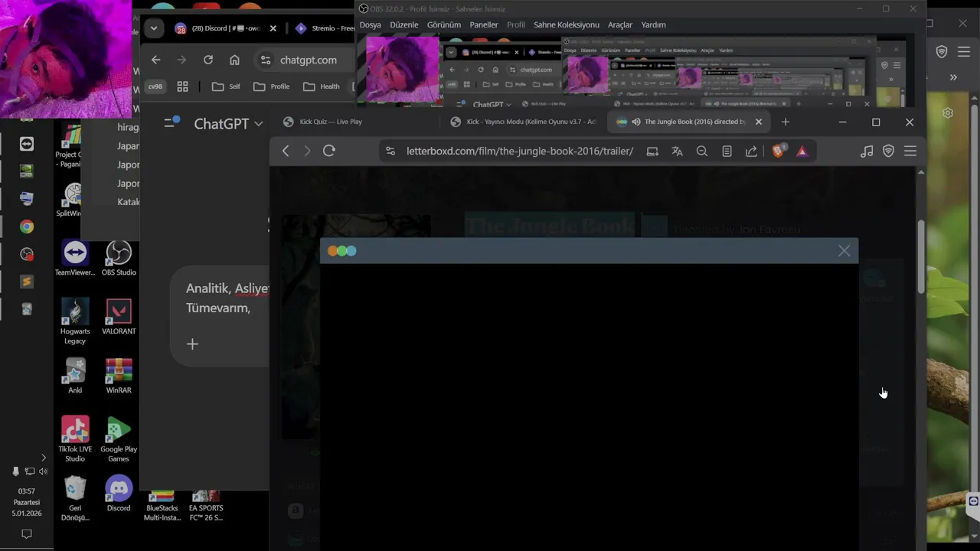Reload the Letterboxd page in Brave
The image size is (980, 551).
point(329,152)
